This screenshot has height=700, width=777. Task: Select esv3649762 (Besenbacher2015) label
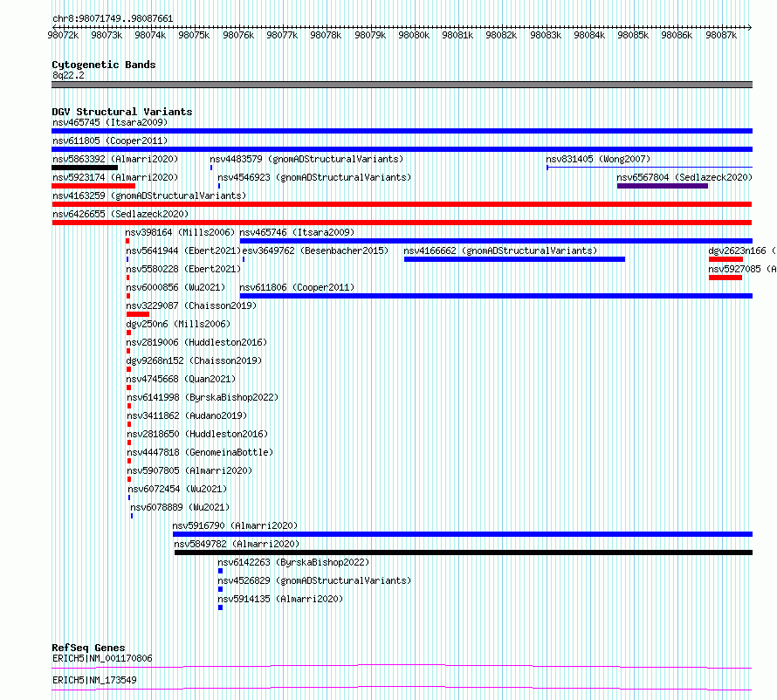click(x=315, y=250)
